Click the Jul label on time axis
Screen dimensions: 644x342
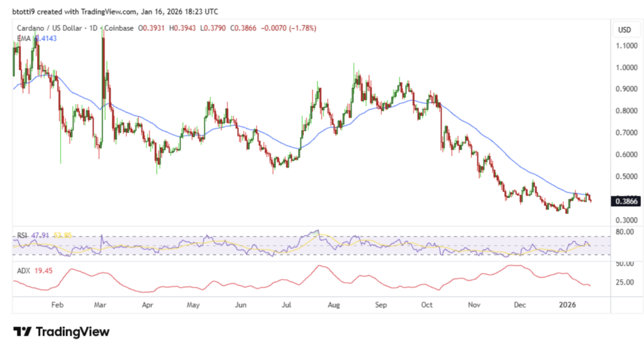tap(286, 305)
